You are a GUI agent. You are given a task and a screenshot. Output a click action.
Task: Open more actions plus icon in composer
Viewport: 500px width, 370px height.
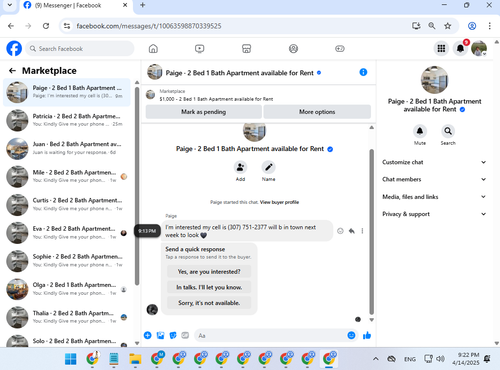[148, 335]
